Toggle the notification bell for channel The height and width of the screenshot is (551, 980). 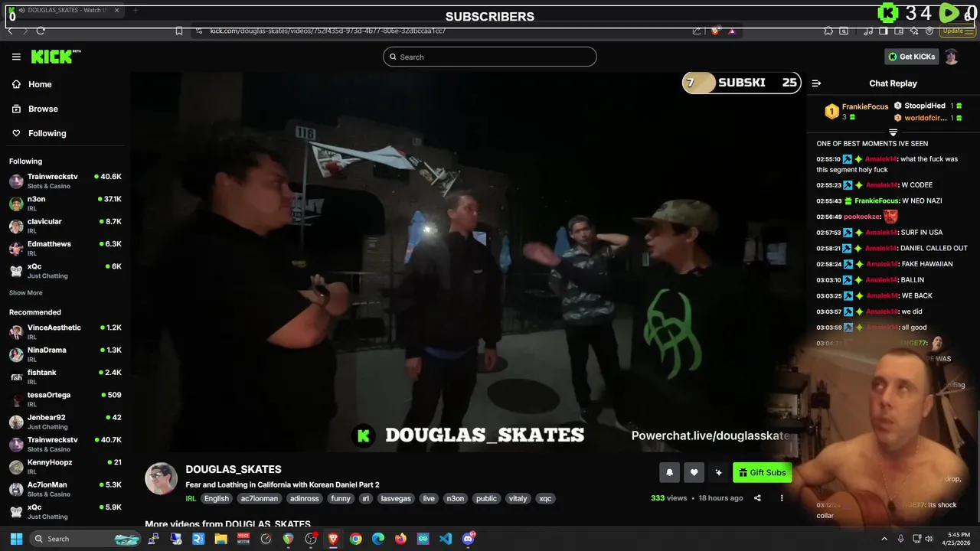669,473
